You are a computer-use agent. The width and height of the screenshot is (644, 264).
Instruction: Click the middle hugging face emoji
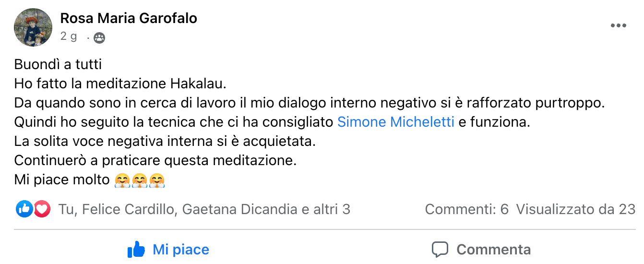coord(140,180)
